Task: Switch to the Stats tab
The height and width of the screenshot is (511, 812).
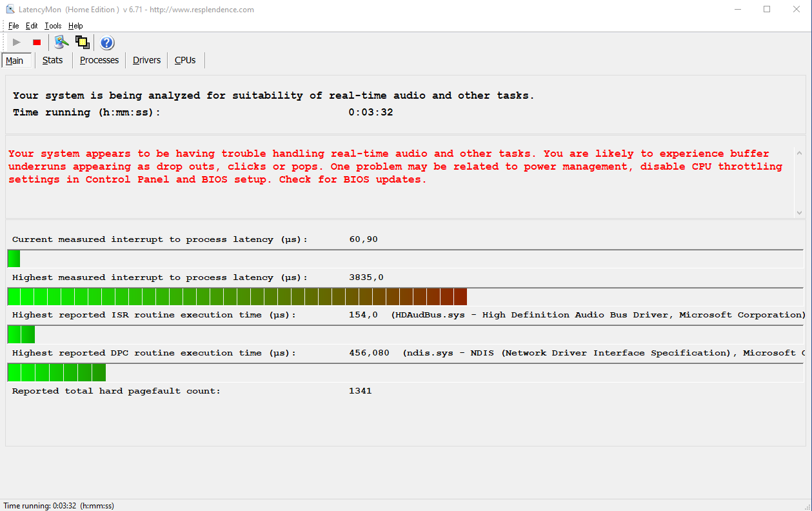Action: pos(53,60)
